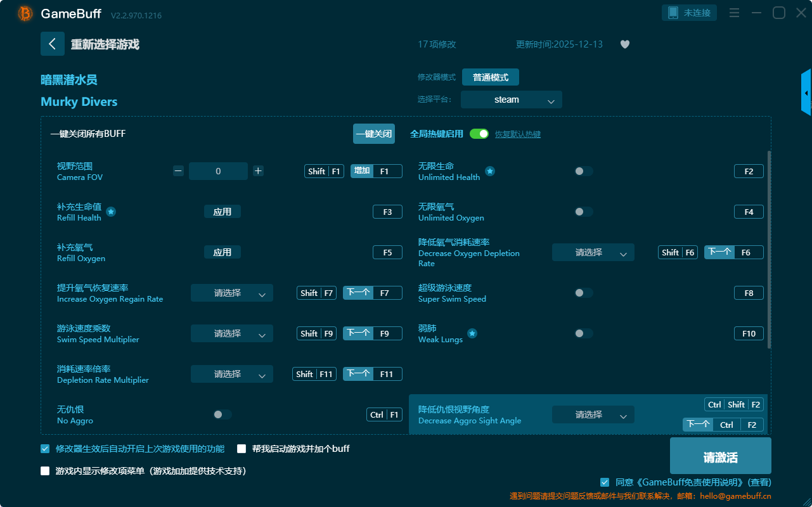812x507 pixels.
Task: Enable the Unlimited Oxygen toggle
Action: 584,212
